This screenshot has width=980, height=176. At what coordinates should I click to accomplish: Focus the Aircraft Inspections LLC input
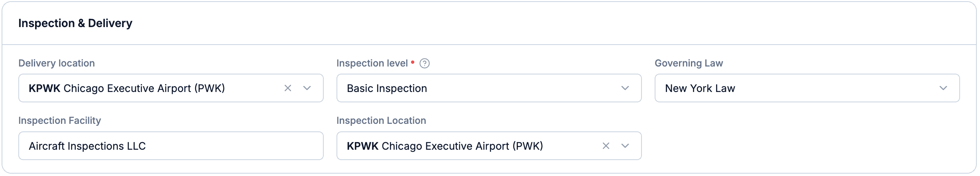click(x=171, y=146)
